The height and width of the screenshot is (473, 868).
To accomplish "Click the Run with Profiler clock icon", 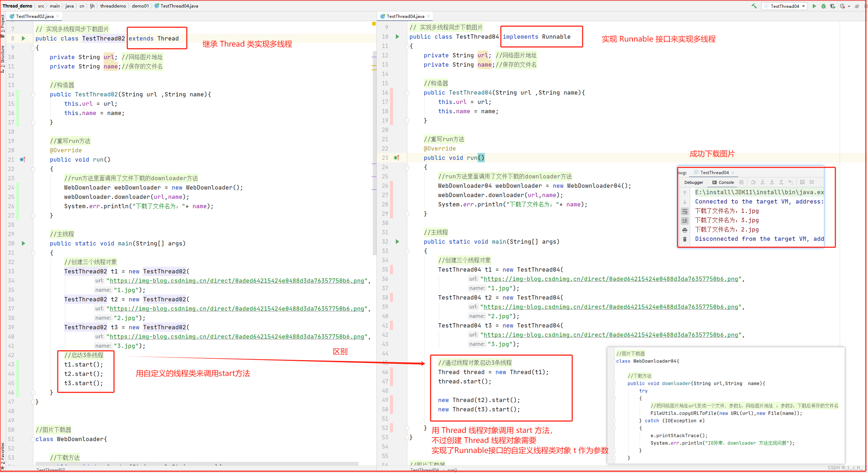I will point(842,6).
